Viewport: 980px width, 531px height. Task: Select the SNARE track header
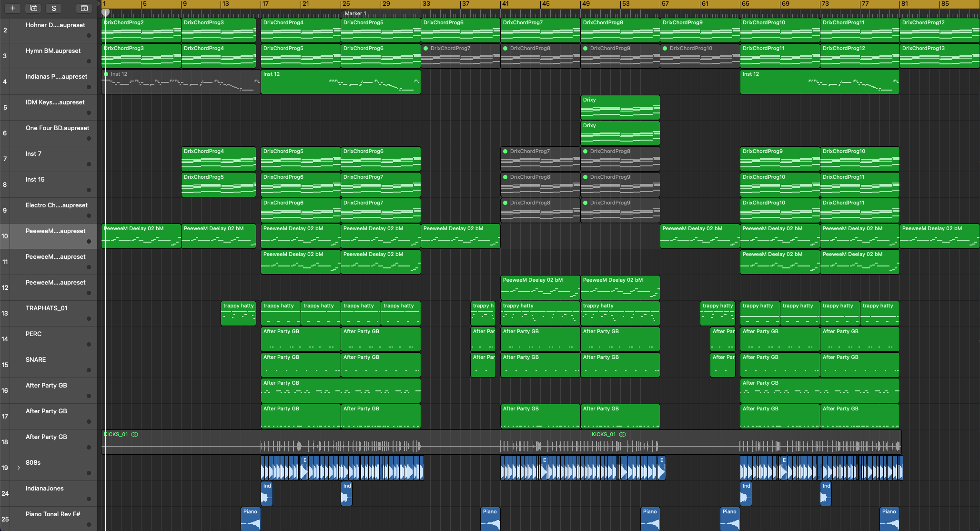coord(49,365)
